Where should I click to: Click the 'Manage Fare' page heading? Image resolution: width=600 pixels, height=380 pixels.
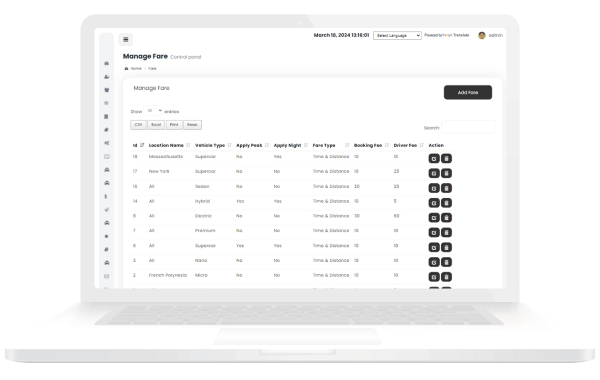(x=145, y=56)
